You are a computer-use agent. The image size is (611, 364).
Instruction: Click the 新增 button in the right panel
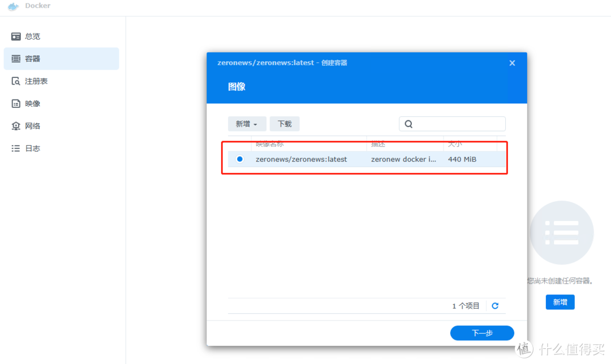tap(560, 302)
